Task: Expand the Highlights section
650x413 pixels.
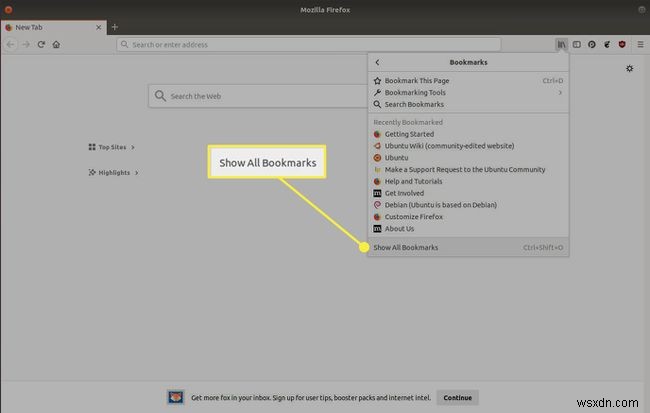Action: pyautogui.click(x=136, y=172)
